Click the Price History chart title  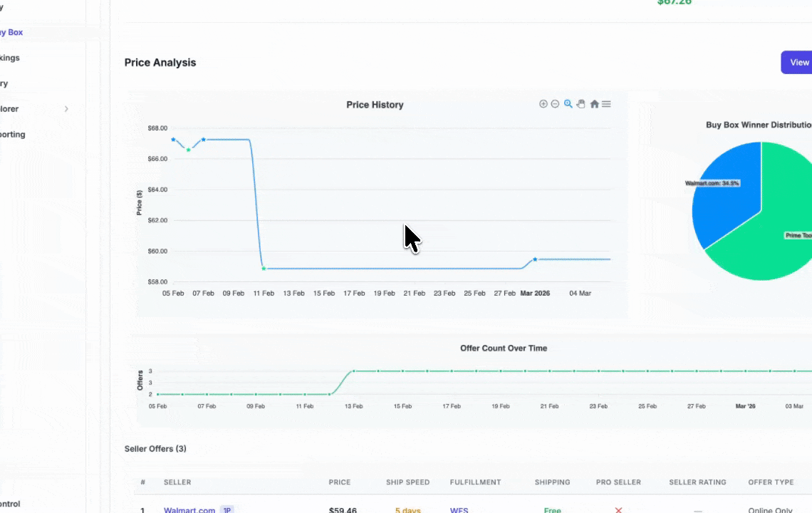[x=375, y=105]
